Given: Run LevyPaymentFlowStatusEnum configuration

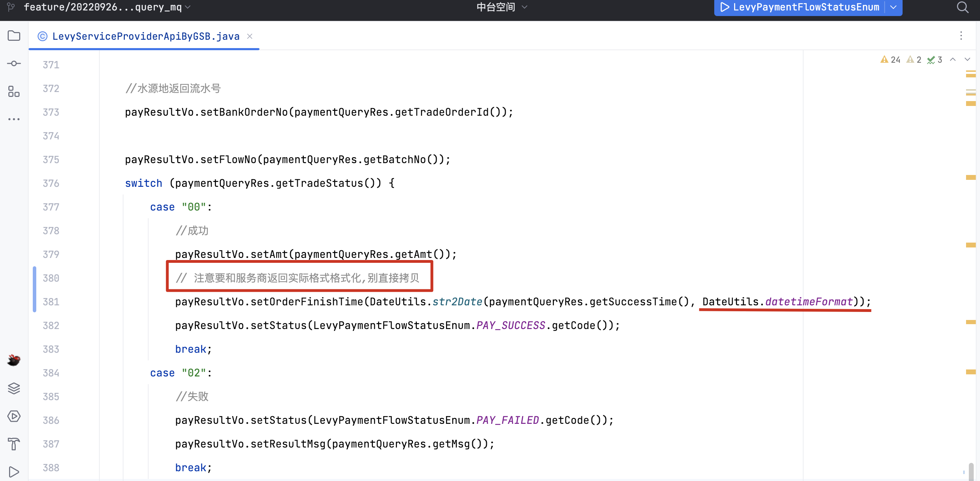Looking at the screenshot, I should (x=725, y=7).
